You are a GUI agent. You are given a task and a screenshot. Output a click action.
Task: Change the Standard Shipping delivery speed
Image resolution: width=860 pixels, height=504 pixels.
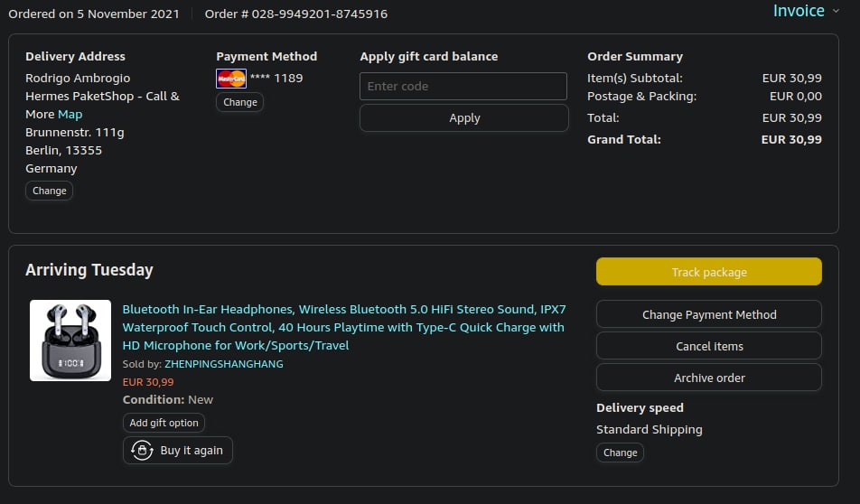[x=620, y=453]
